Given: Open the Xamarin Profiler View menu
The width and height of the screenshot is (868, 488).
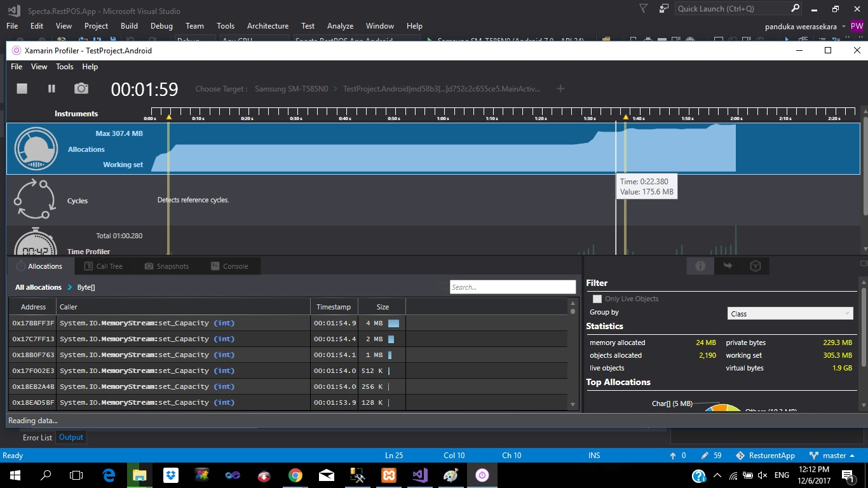Looking at the screenshot, I should point(39,67).
